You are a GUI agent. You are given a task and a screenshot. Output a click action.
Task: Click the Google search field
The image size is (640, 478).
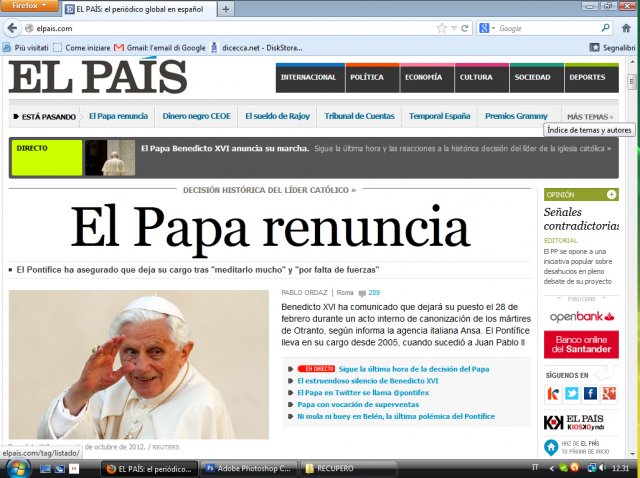coord(547,28)
